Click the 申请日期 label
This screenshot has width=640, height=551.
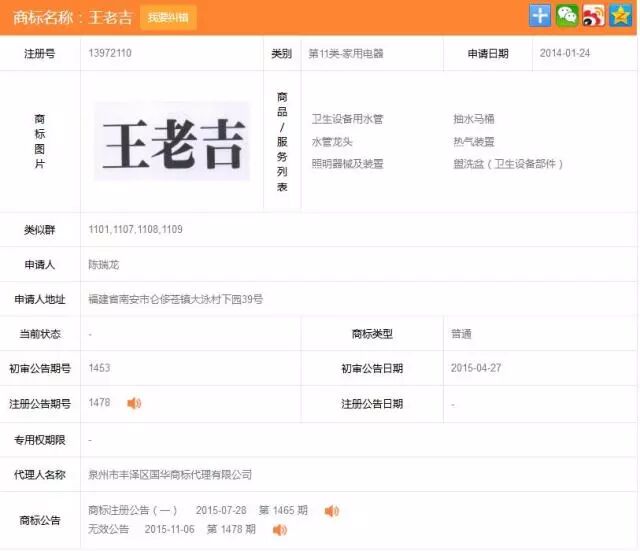488,53
